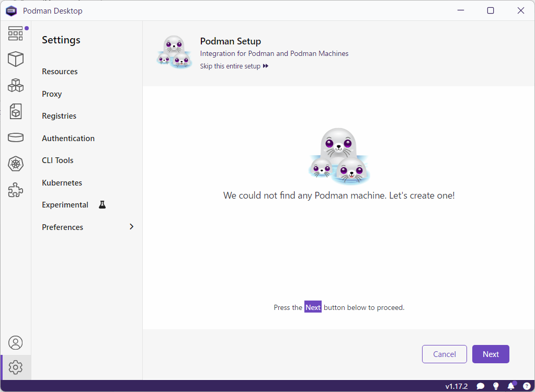Open the Extensions puzzle piece icon
Screen dimensions: 535x392
[x=16, y=190]
